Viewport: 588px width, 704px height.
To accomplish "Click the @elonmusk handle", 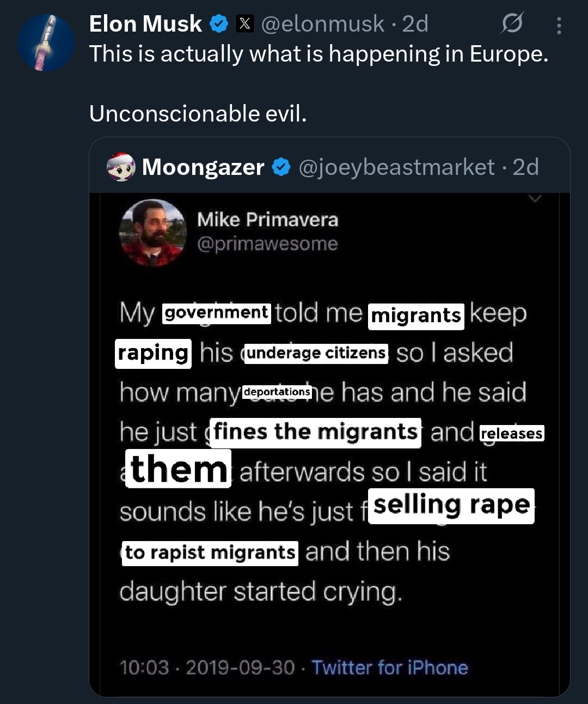I will click(322, 24).
